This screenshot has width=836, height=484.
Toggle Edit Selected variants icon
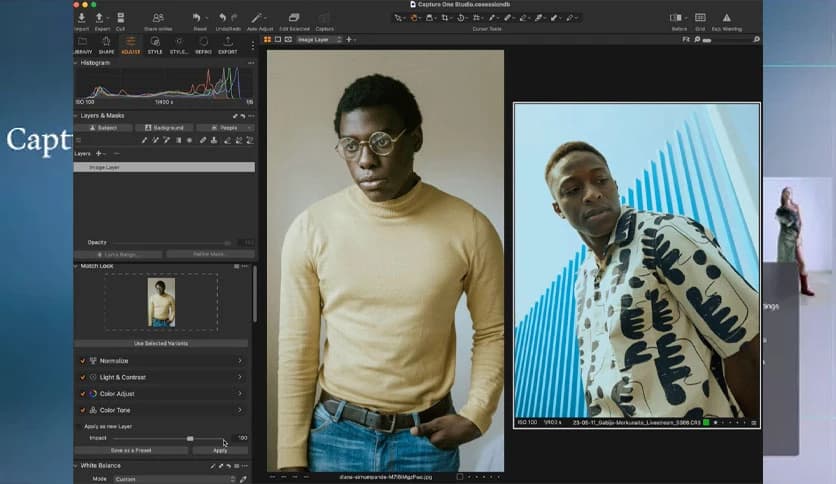click(x=294, y=18)
